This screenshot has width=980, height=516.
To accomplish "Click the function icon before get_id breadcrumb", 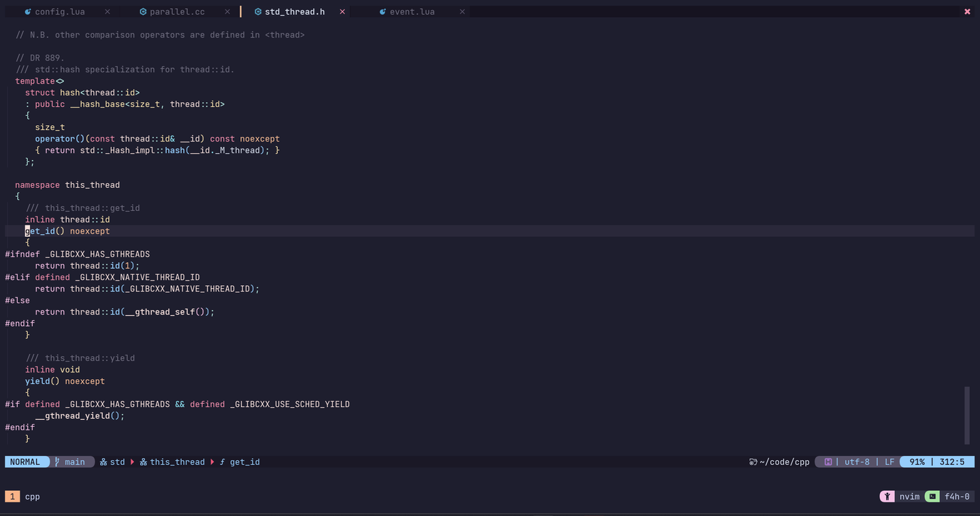I will [222, 462].
